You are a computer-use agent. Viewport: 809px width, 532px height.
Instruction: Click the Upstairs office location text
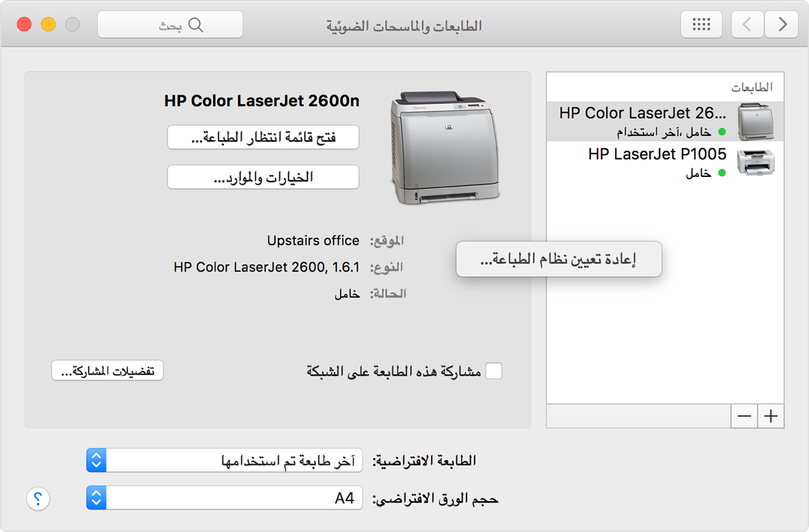coord(313,241)
